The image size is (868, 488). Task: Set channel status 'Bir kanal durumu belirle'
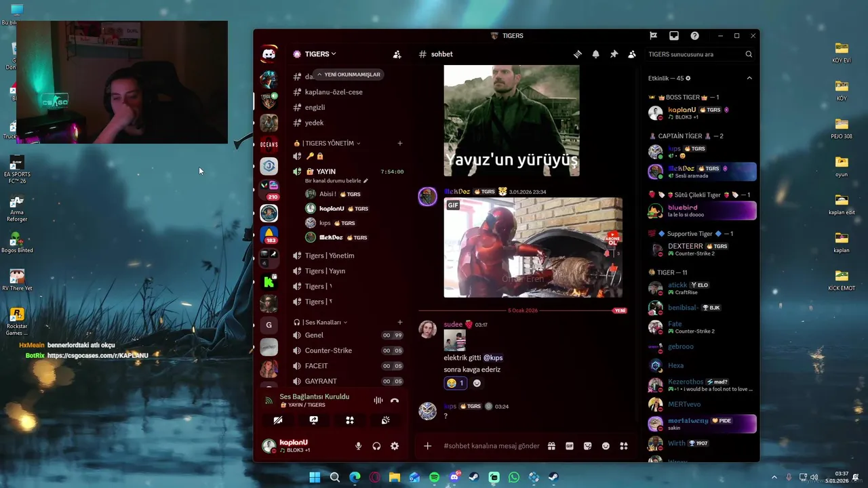click(336, 181)
